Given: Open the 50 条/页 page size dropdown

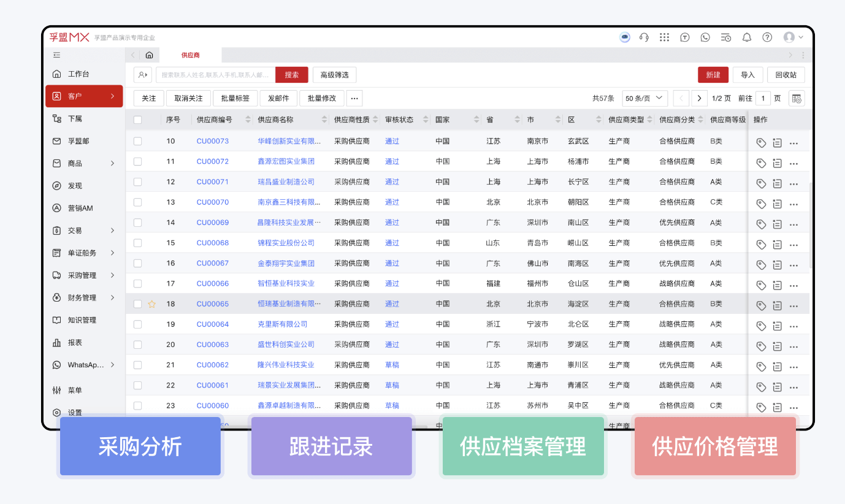Looking at the screenshot, I should (644, 97).
